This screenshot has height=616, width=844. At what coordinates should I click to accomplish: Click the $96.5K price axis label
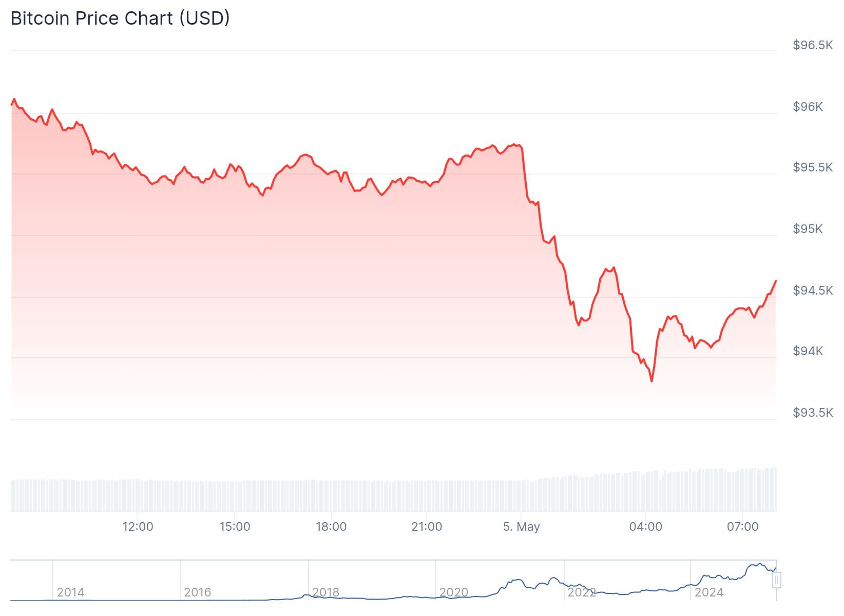point(812,45)
